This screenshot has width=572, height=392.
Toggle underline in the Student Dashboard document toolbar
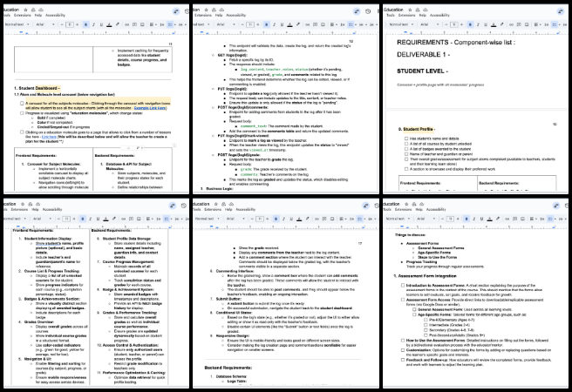101,24
